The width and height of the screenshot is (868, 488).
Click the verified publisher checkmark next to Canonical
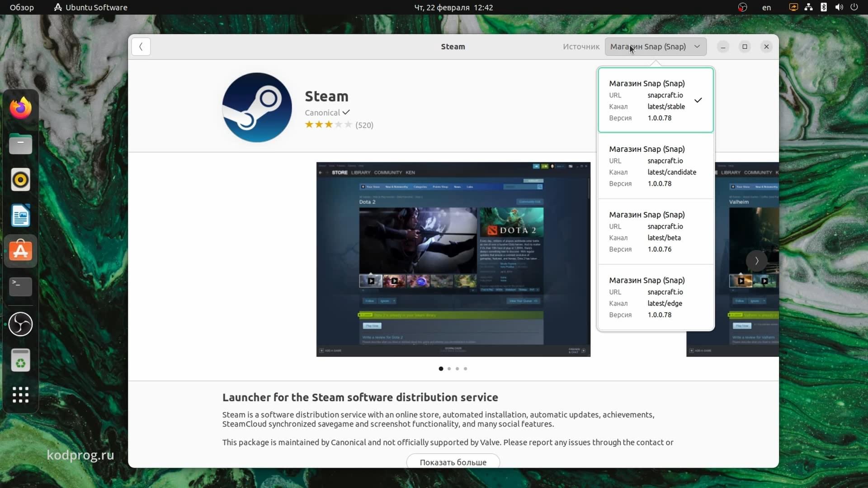coord(346,112)
